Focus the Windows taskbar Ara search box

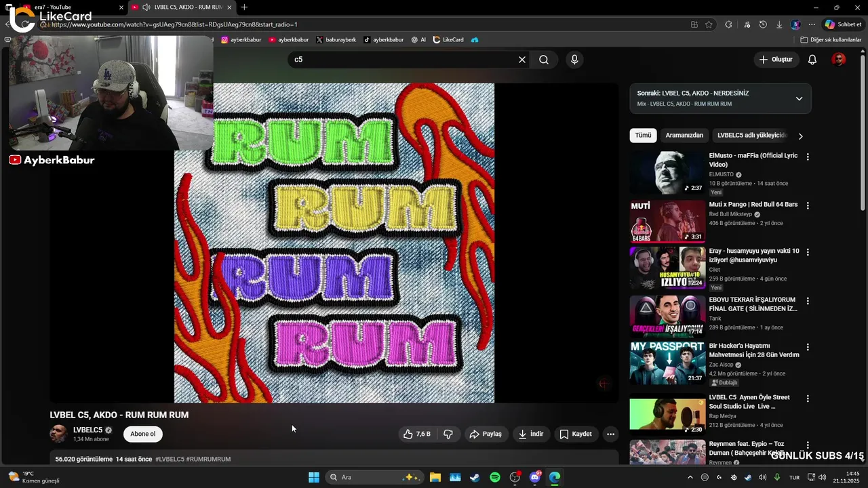(373, 477)
